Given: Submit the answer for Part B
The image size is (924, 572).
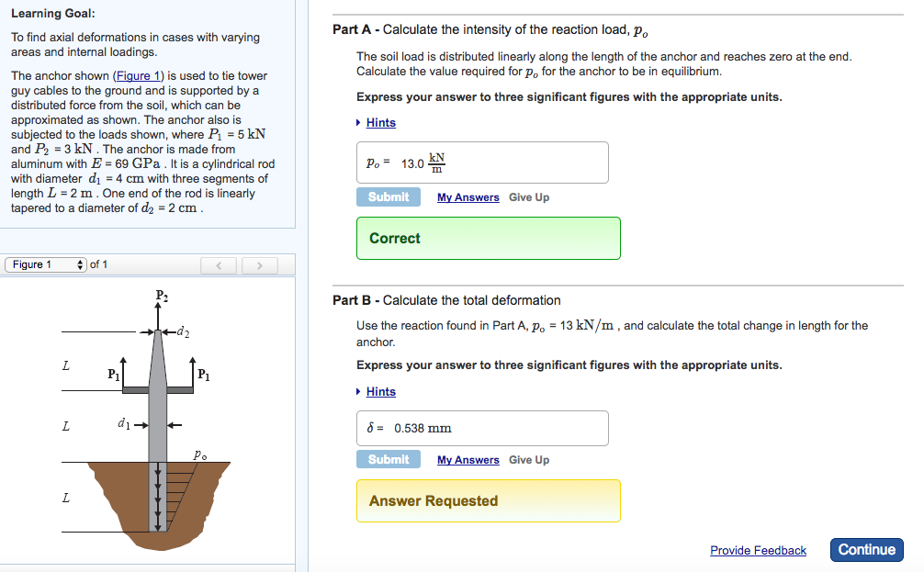Looking at the screenshot, I should tap(387, 459).
